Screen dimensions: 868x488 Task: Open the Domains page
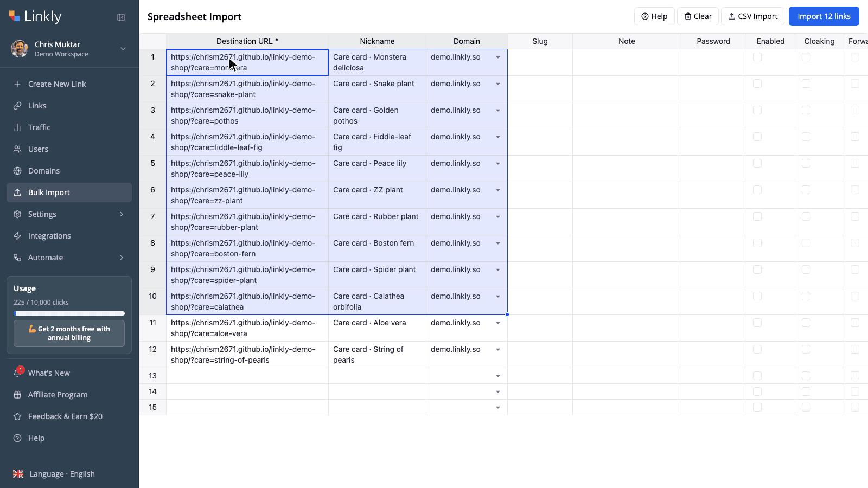coord(69,171)
